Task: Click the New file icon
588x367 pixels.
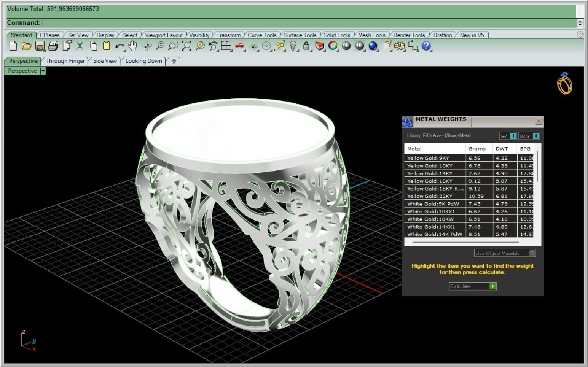Action: [13, 46]
